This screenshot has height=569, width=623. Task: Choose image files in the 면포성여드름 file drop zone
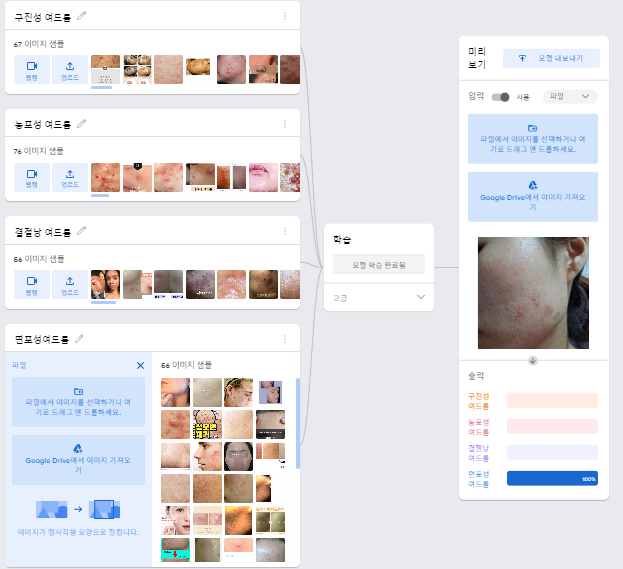click(x=78, y=402)
